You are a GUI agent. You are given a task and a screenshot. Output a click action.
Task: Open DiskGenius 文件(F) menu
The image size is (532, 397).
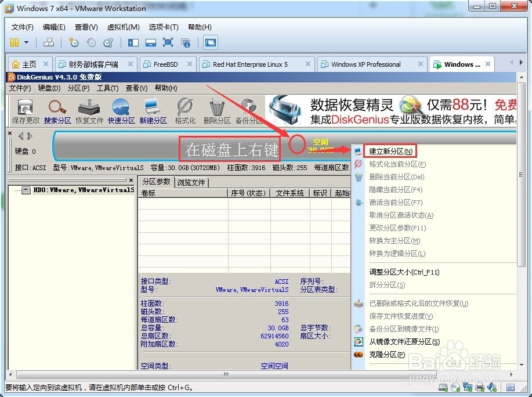[20, 88]
